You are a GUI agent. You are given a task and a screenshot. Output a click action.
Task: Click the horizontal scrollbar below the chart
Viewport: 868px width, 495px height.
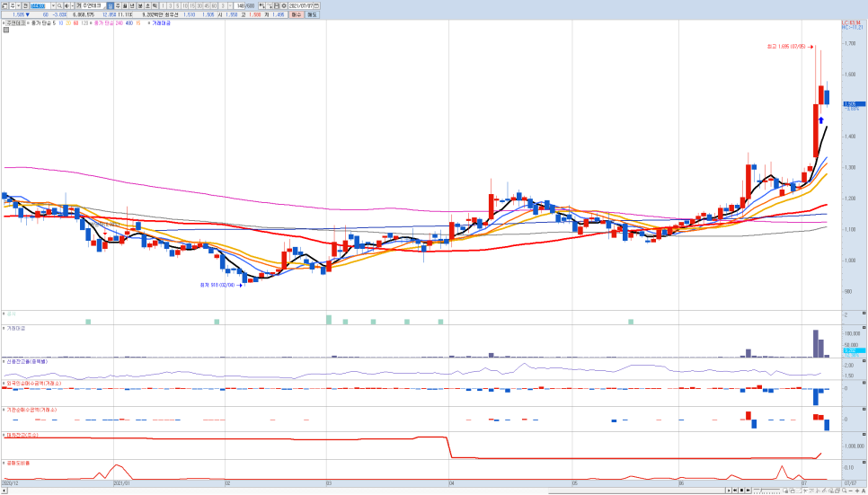click(363, 491)
